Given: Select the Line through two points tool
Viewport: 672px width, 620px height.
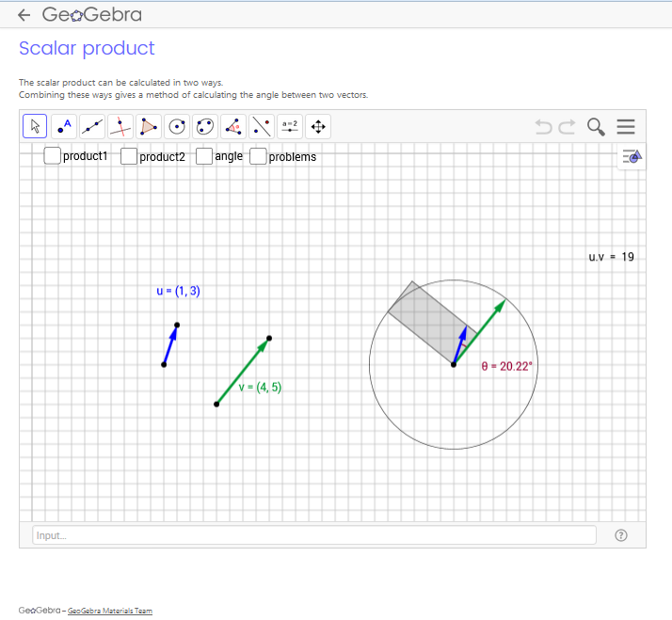Looking at the screenshot, I should (92, 126).
